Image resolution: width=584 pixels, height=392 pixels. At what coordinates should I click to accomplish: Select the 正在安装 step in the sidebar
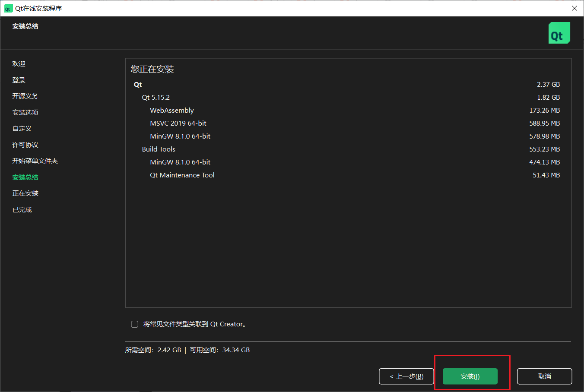(25, 193)
